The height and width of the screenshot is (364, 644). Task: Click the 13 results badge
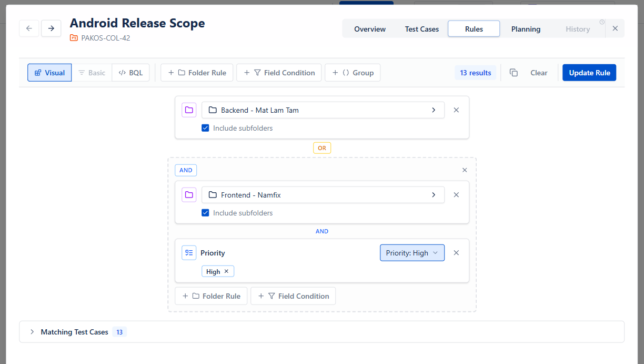coord(476,73)
